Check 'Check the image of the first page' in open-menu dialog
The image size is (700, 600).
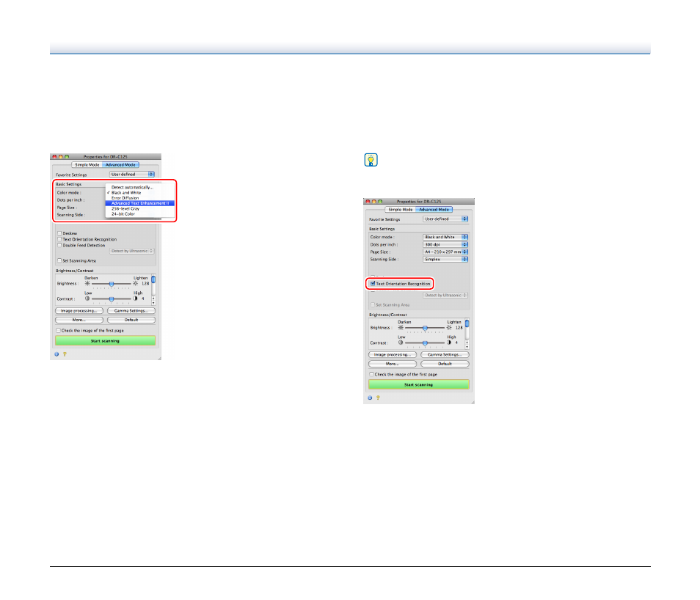(59, 330)
